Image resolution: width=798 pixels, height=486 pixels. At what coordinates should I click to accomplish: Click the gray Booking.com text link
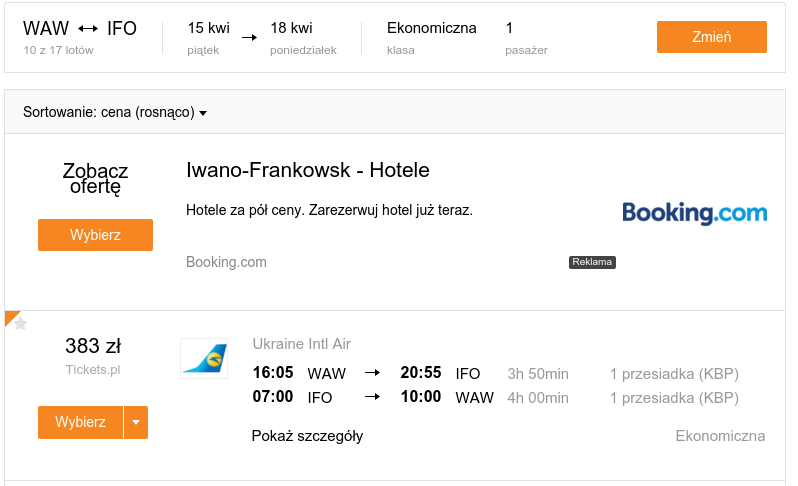226,262
